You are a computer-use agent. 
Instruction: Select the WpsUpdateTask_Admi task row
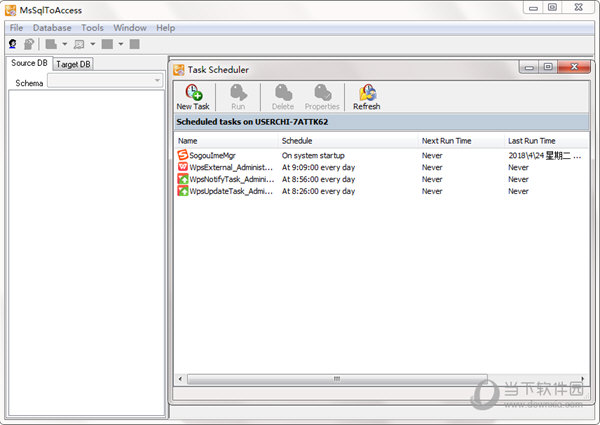click(x=224, y=191)
